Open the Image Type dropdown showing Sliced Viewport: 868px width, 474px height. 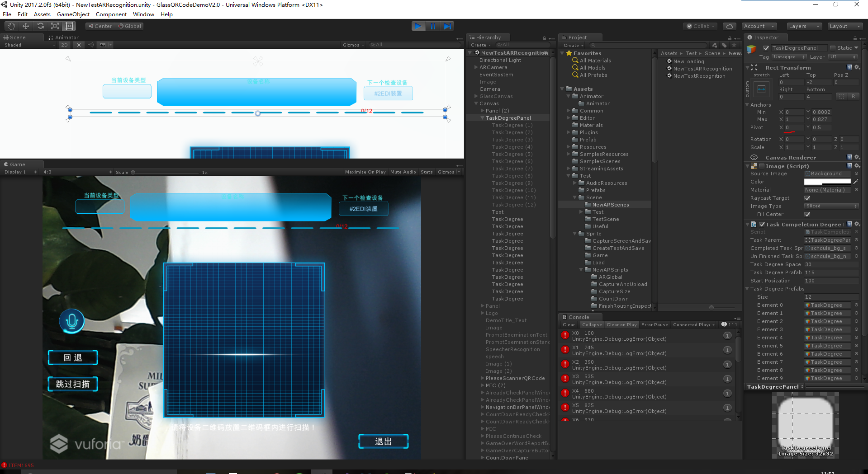click(831, 206)
